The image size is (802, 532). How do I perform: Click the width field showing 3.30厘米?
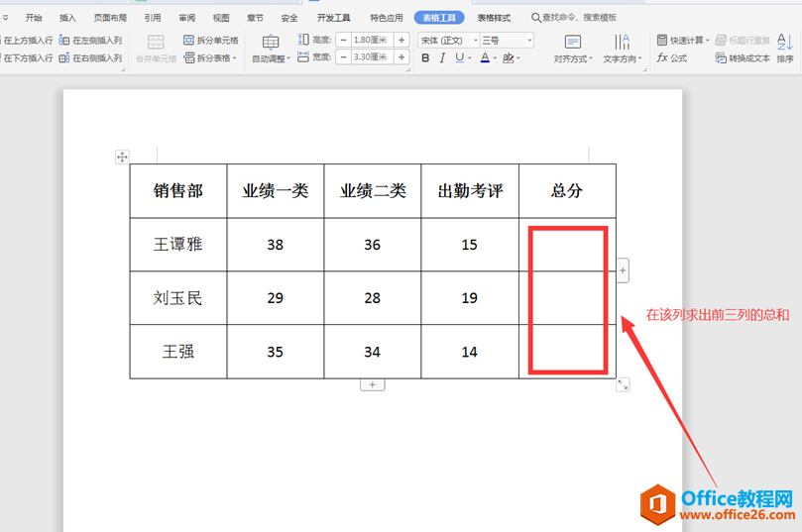(x=373, y=57)
